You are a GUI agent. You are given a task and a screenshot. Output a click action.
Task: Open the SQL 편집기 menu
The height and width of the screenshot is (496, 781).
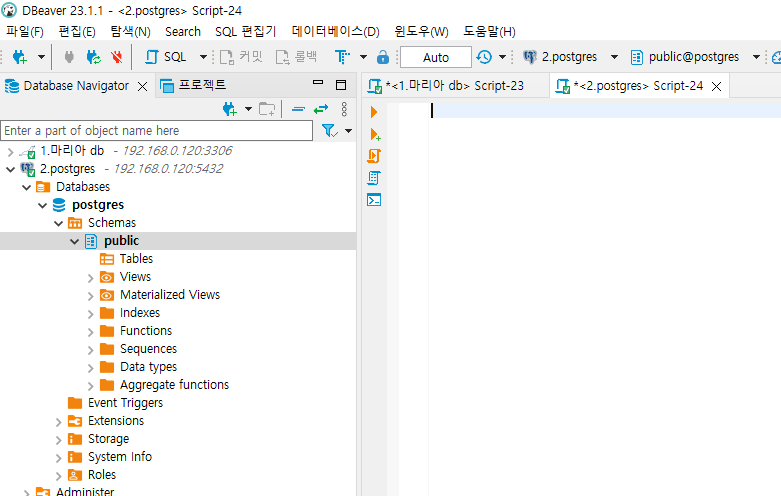point(246,32)
